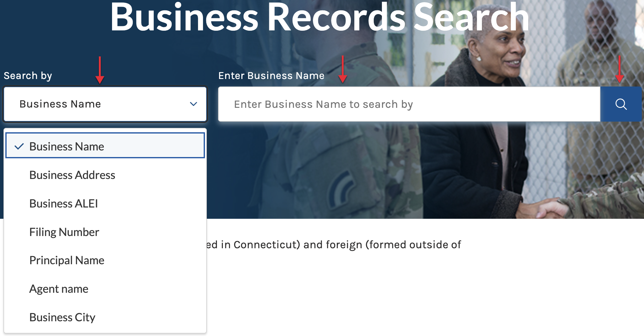Click paragraph text mentioning Connecticut and foreign
The height and width of the screenshot is (336, 644).
[x=334, y=244]
